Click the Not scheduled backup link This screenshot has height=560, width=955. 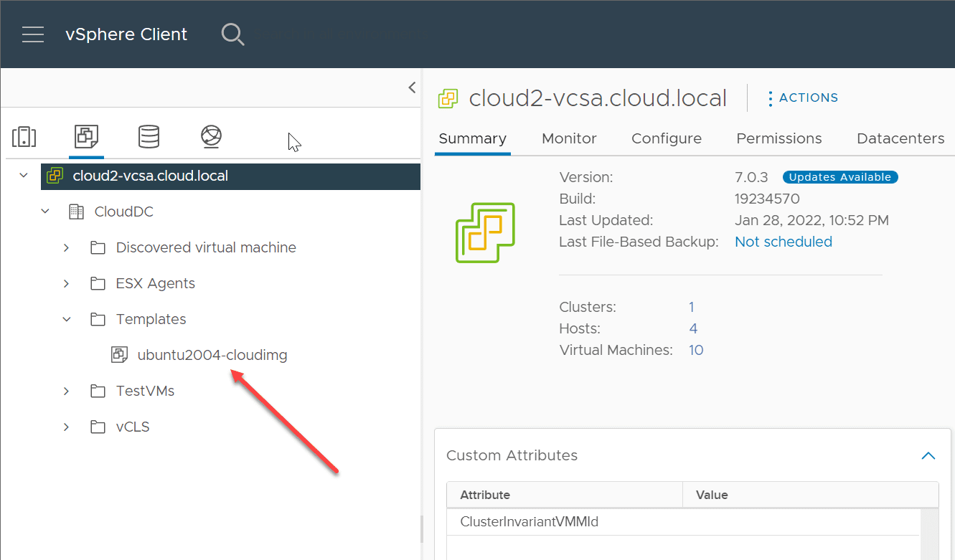[x=783, y=242]
